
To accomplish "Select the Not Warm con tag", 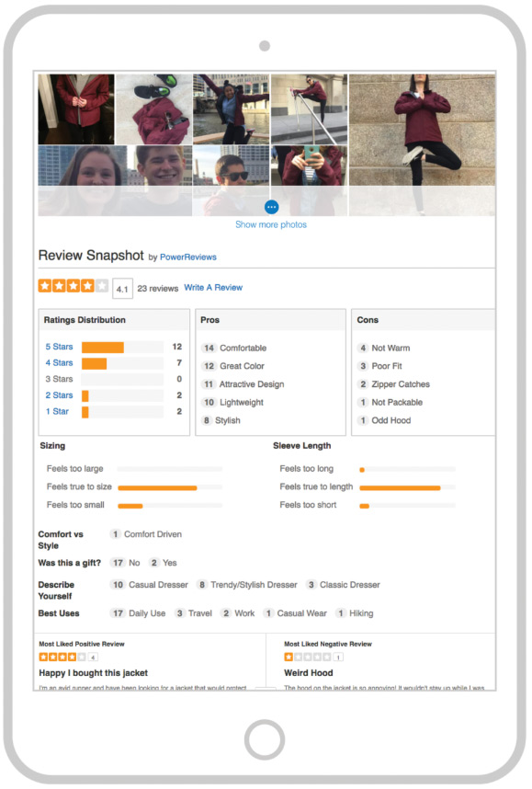I will coord(384,348).
